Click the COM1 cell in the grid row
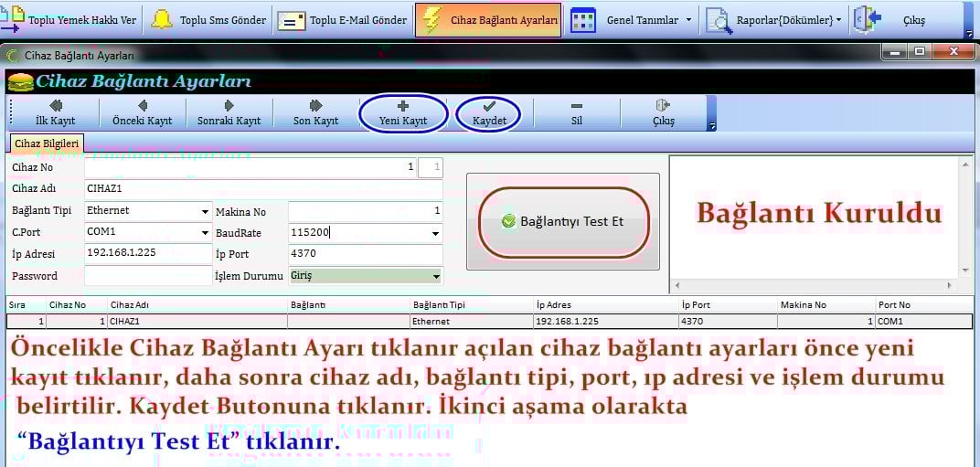This screenshot has height=467, width=980. (923, 322)
